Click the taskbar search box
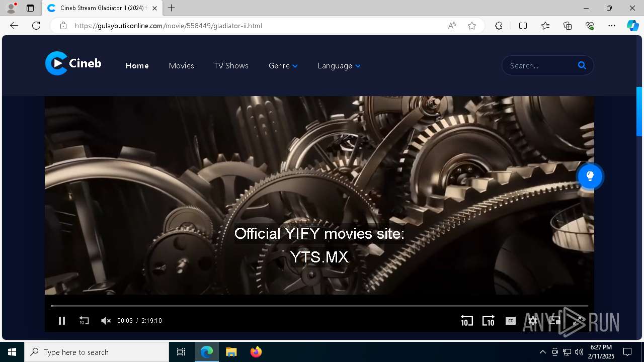644x362 pixels. 97,352
